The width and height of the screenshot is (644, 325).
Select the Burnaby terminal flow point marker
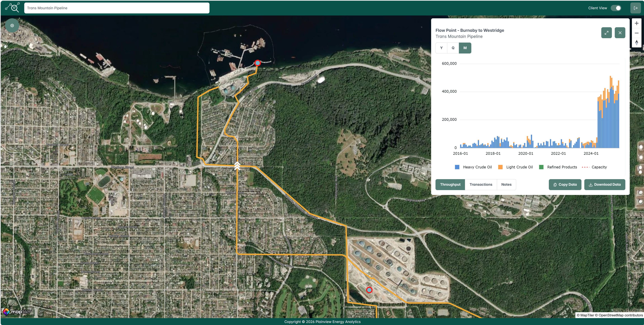coord(369,290)
